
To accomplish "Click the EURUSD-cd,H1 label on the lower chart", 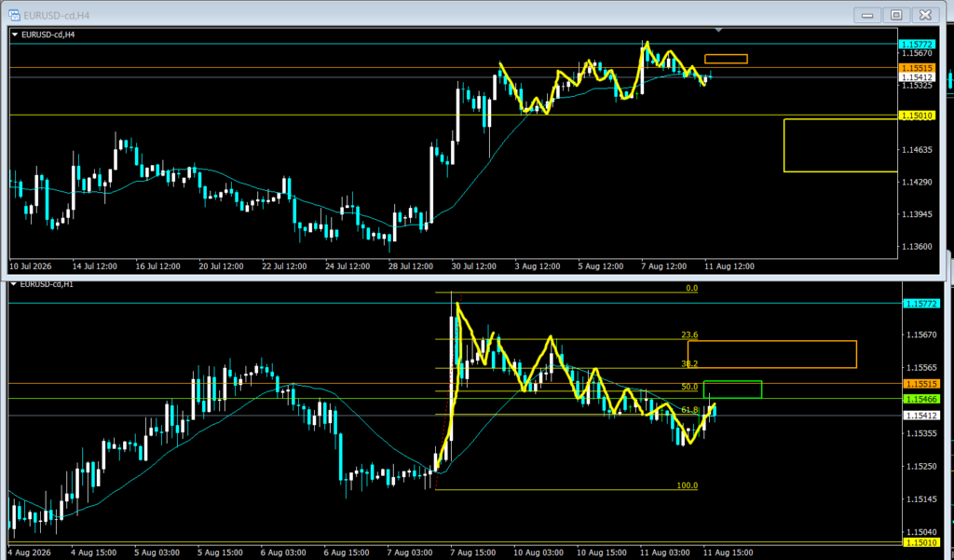I will pyautogui.click(x=47, y=283).
